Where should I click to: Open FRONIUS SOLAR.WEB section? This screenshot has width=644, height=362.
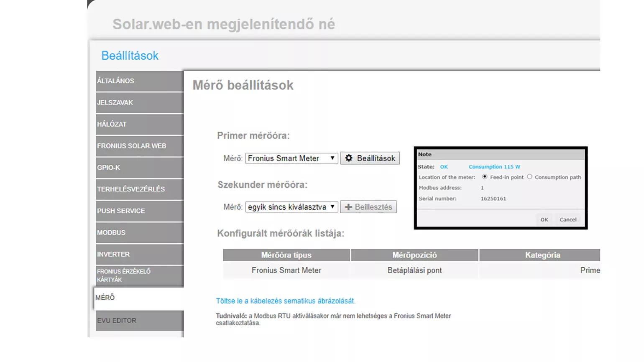tap(139, 146)
